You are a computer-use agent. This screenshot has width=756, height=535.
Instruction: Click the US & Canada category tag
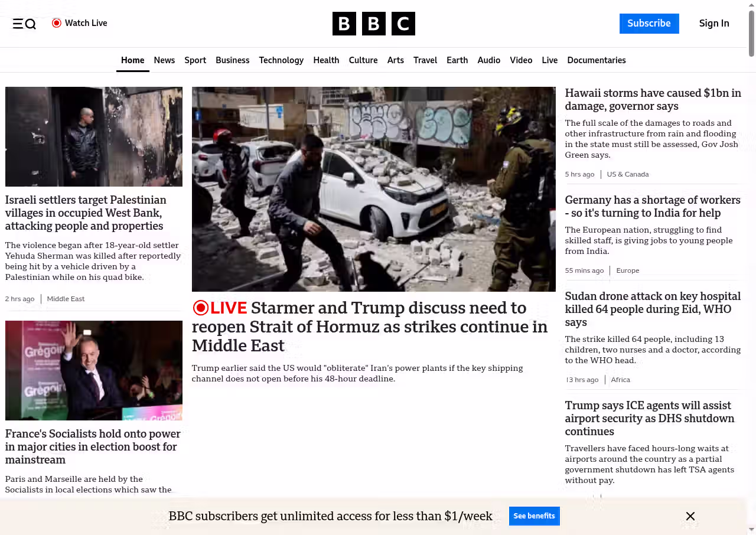(627, 174)
